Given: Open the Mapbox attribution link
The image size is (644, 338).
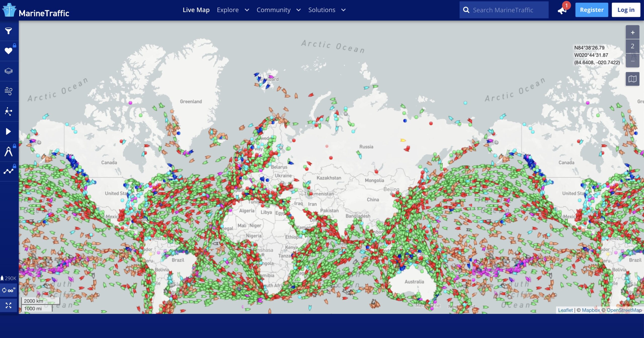Looking at the screenshot, I should 591,310.
